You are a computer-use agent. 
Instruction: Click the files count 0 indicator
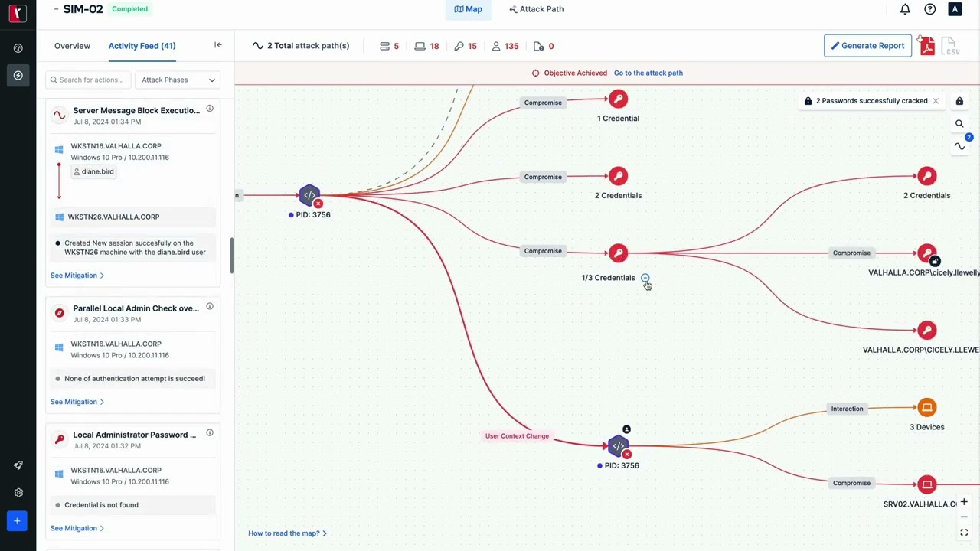tap(544, 46)
